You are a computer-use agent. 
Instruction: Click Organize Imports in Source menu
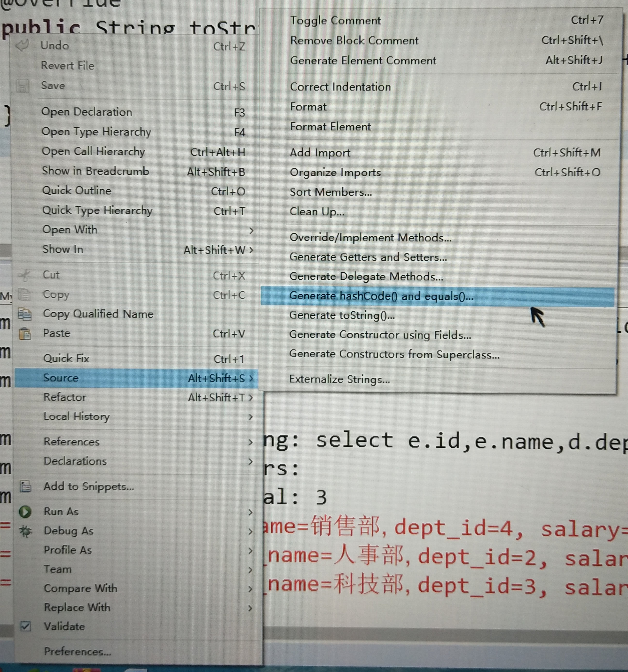(335, 173)
